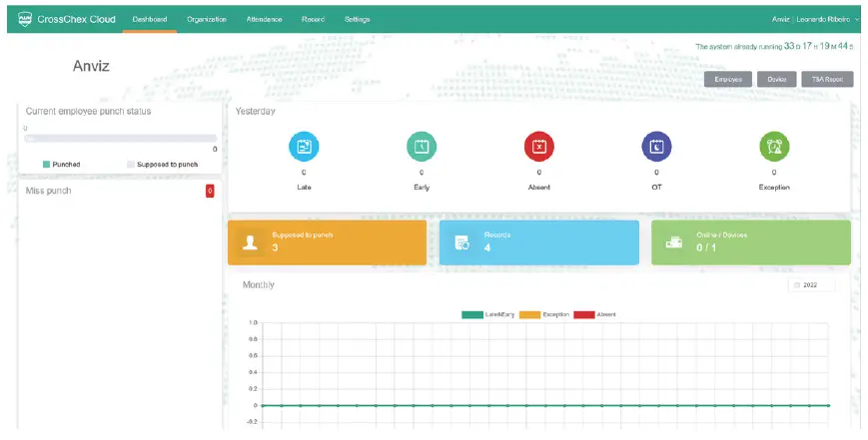Click the Device shortcut button

(x=777, y=79)
